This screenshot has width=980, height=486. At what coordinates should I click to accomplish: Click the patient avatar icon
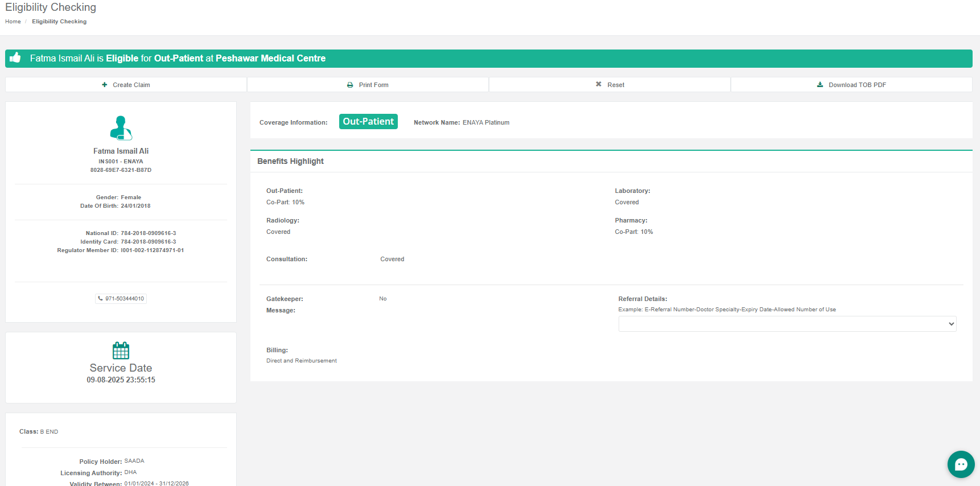(121, 128)
